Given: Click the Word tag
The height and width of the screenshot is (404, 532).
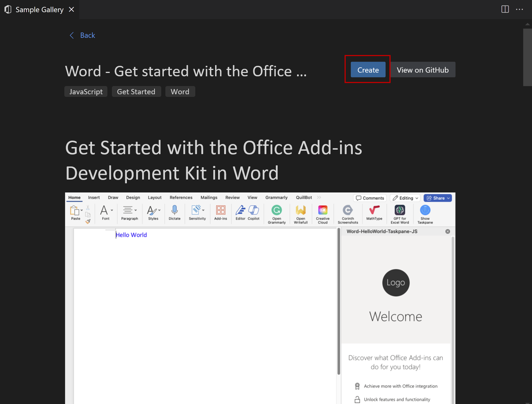Looking at the screenshot, I should coord(180,92).
